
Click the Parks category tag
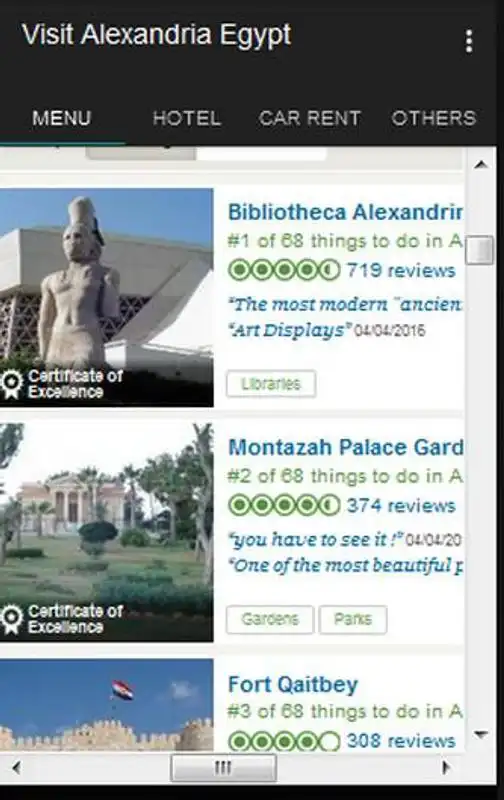click(x=353, y=619)
